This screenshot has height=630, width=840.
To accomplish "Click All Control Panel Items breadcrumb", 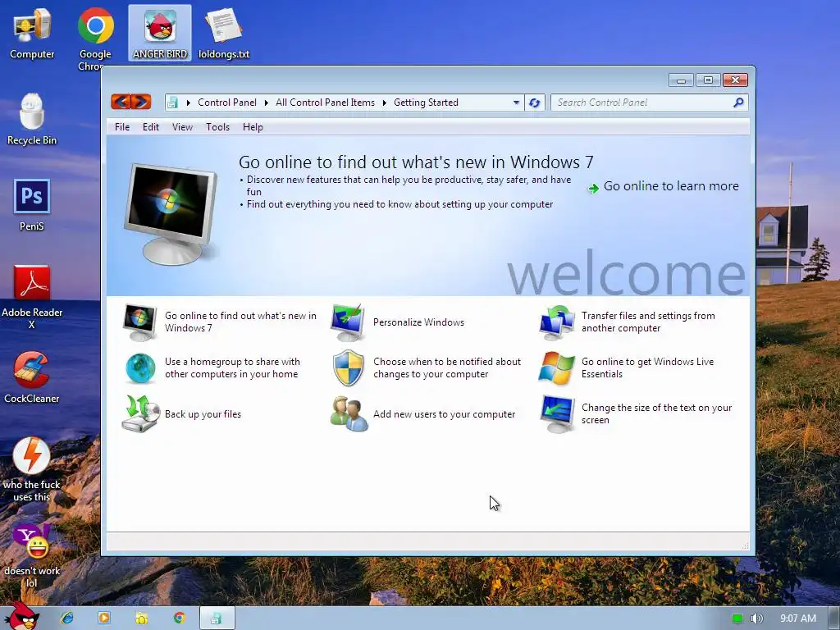I will click(325, 103).
